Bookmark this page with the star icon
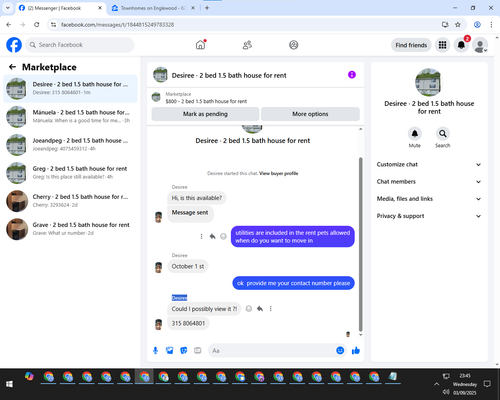 458,24
